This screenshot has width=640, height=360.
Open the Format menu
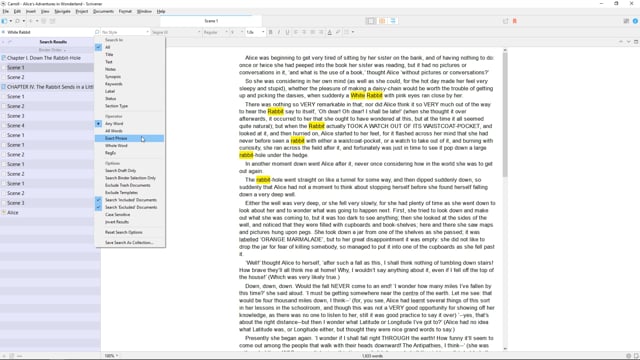click(125, 11)
